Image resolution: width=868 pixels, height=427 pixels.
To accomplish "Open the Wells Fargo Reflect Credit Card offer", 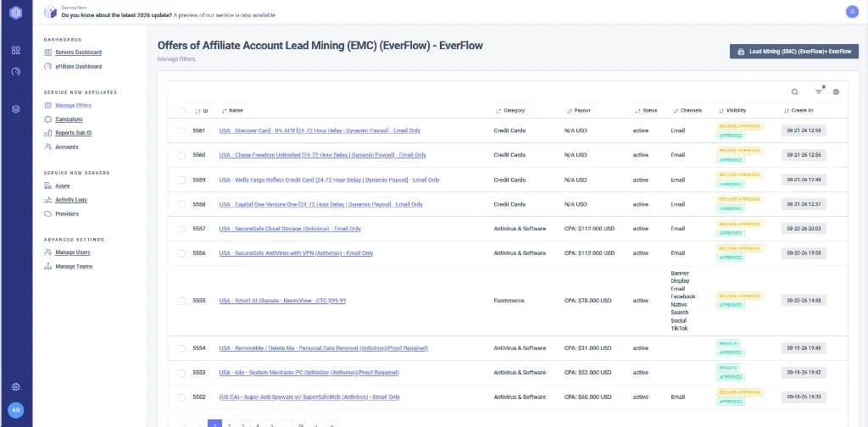I will click(x=330, y=180).
